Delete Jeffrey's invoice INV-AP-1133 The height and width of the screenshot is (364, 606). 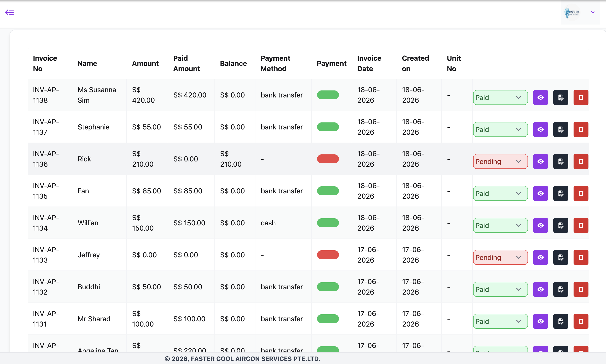[581, 257]
